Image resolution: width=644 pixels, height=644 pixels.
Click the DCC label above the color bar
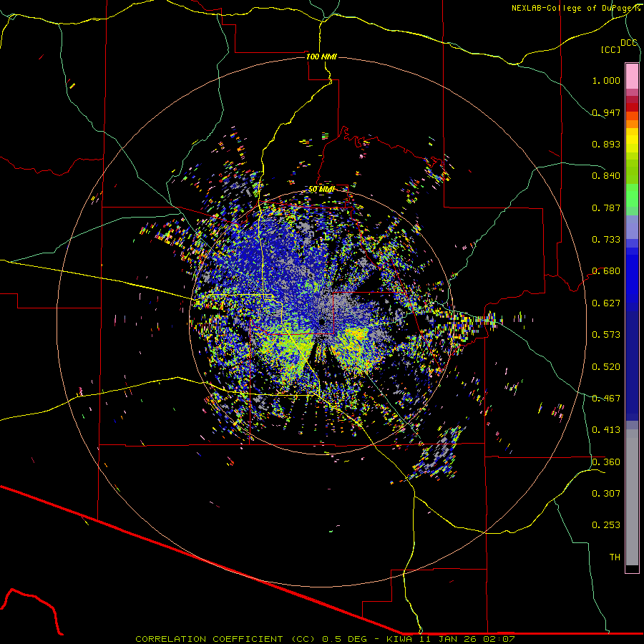629,43
